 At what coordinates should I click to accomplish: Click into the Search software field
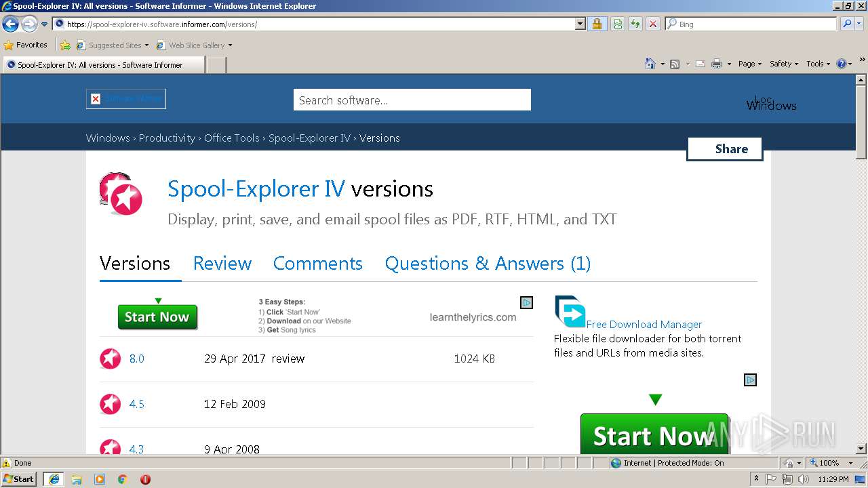point(412,100)
